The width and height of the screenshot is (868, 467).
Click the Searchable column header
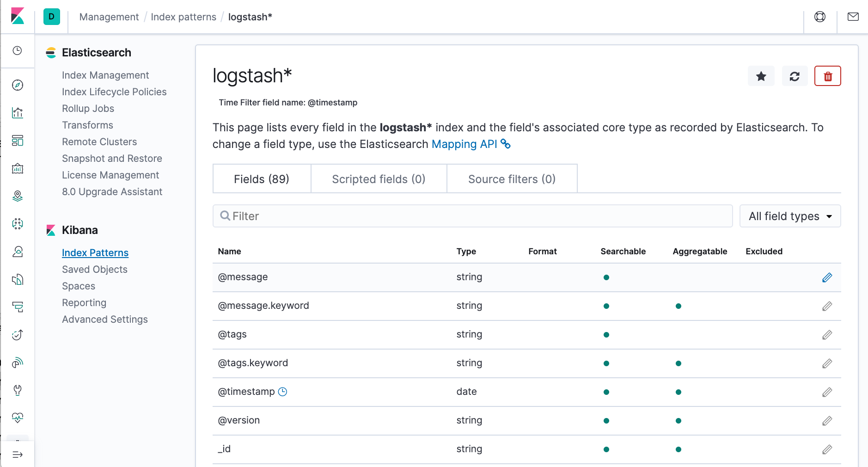pyautogui.click(x=623, y=251)
